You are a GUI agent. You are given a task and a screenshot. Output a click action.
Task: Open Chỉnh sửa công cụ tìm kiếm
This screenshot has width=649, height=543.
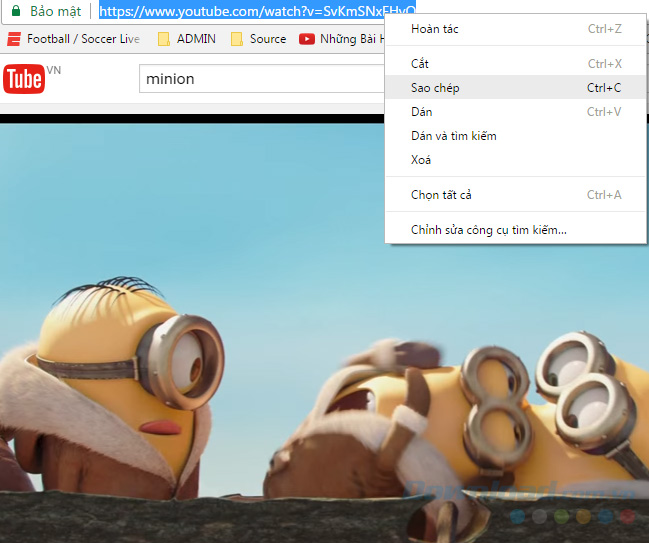pos(488,230)
